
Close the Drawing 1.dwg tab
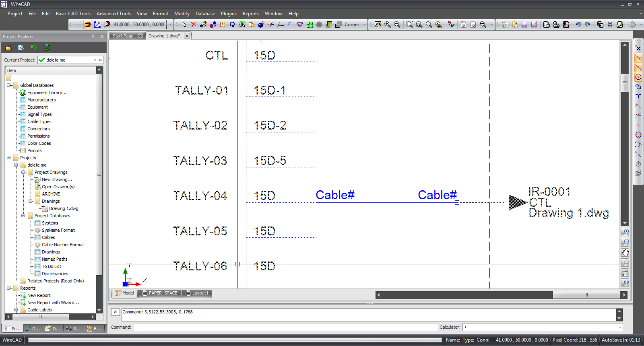pos(187,36)
